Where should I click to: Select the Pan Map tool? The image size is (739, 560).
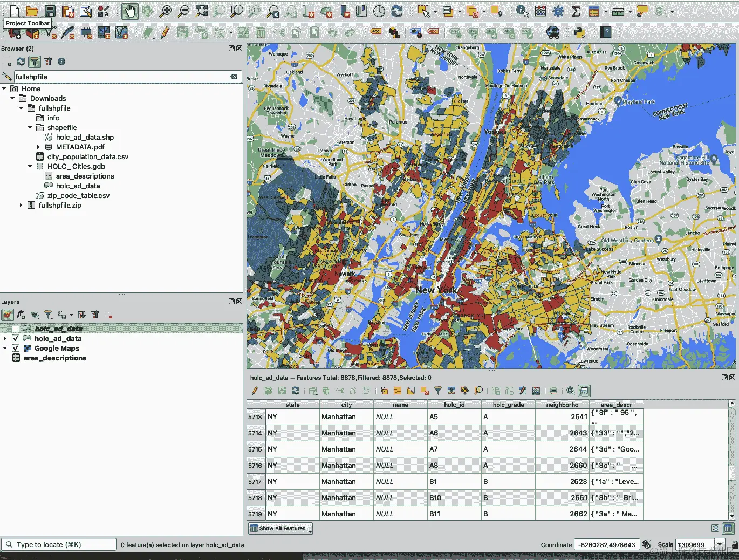point(129,11)
